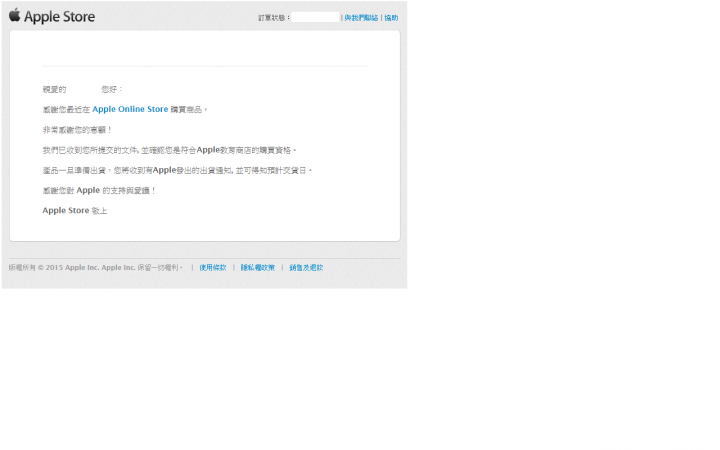Click the Apple教育商店 eligibility sentence
Viewport: 720px width, 450px height.
coord(169,150)
